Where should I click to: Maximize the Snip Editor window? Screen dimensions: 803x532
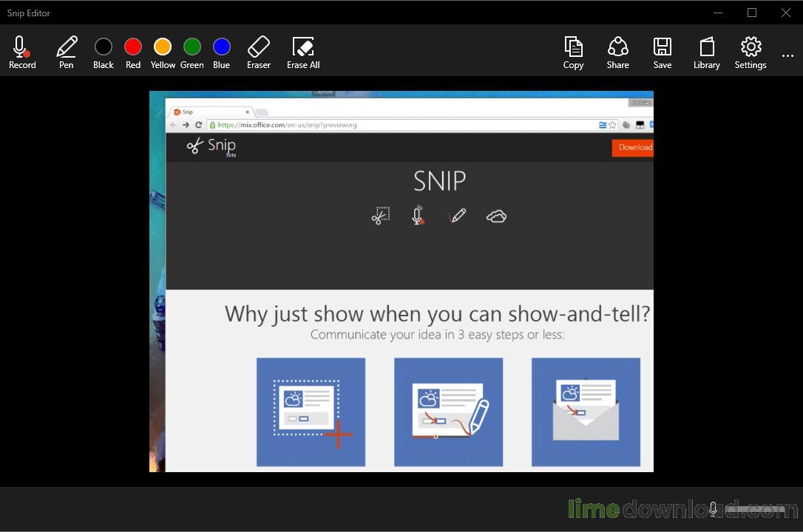pyautogui.click(x=752, y=13)
